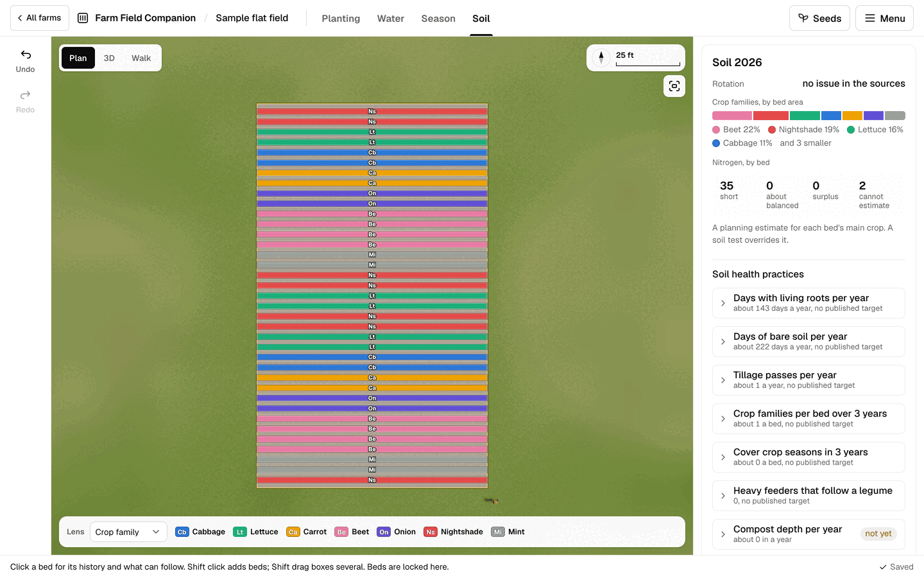The image size is (924, 578).
Task: Click the bottom Nightshade bed in the field
Action: pyautogui.click(x=372, y=480)
